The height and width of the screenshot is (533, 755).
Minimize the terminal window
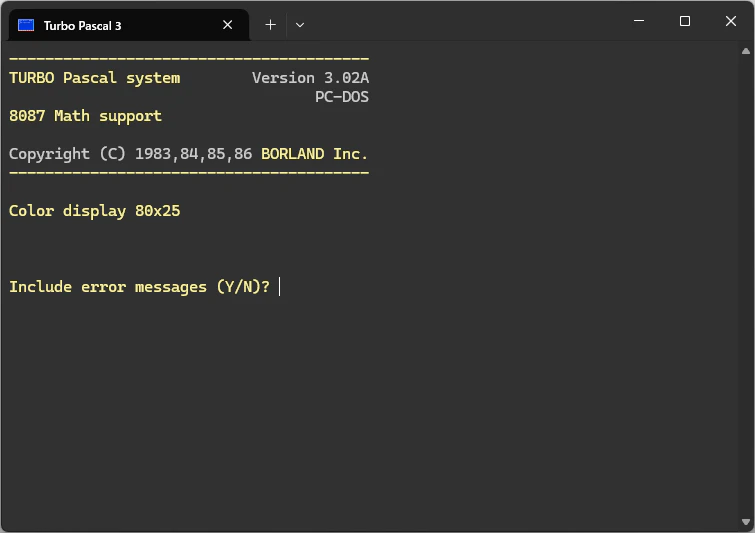[x=639, y=21]
